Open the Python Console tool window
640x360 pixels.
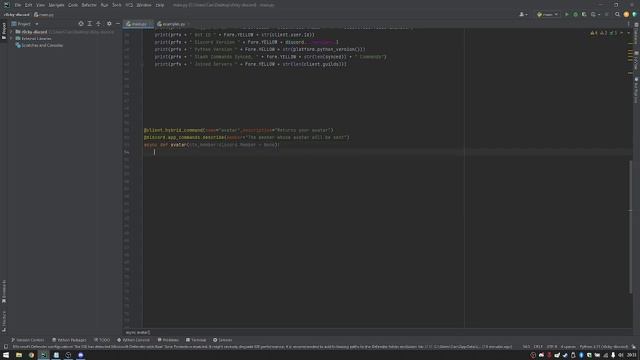point(133,340)
